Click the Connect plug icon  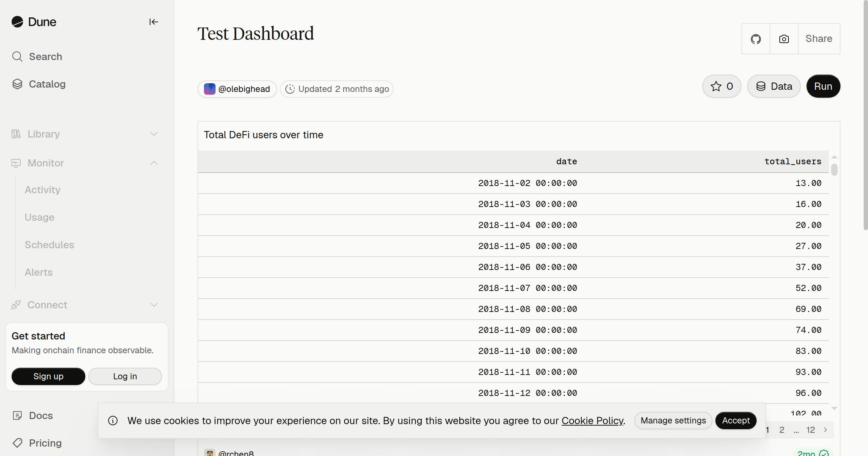click(x=16, y=305)
